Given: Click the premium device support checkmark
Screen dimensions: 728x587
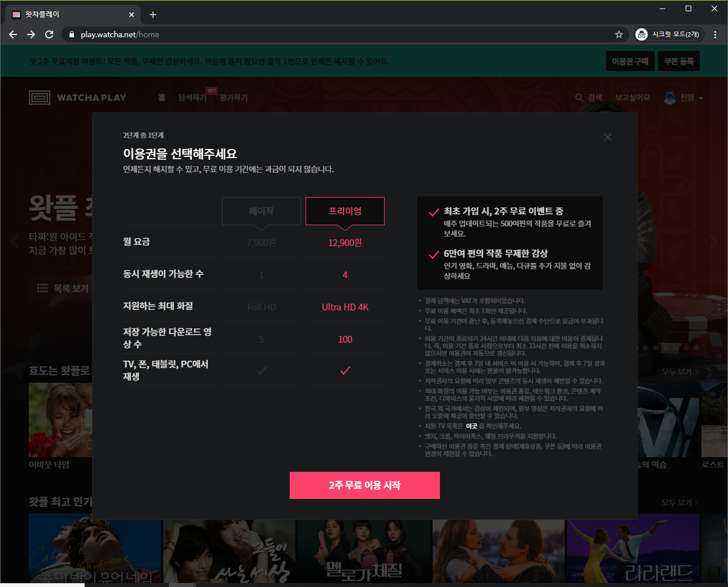Looking at the screenshot, I should coord(345,370).
